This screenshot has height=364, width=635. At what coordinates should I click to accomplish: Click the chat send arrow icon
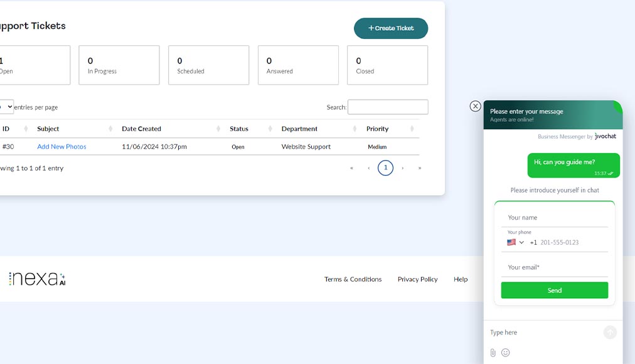click(x=610, y=333)
